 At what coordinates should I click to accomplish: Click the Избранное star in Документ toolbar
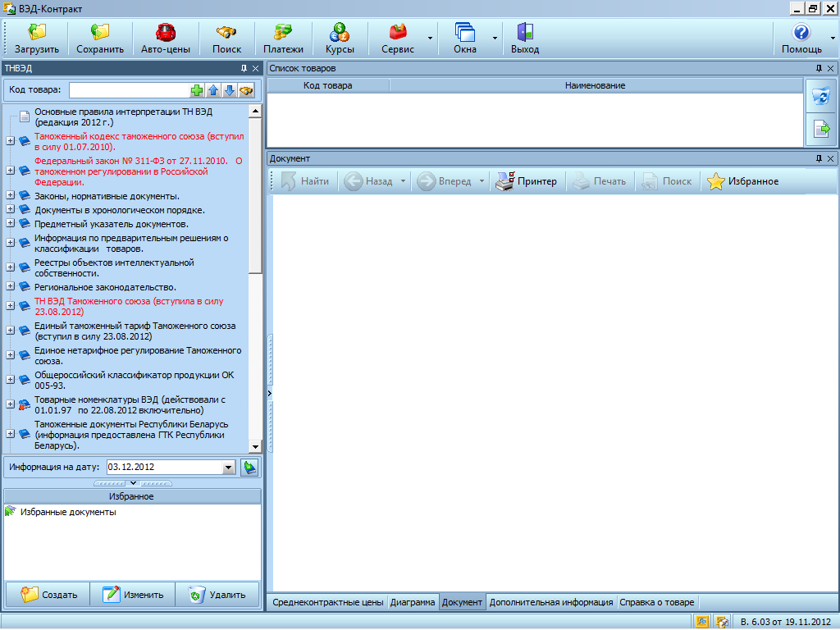click(742, 181)
